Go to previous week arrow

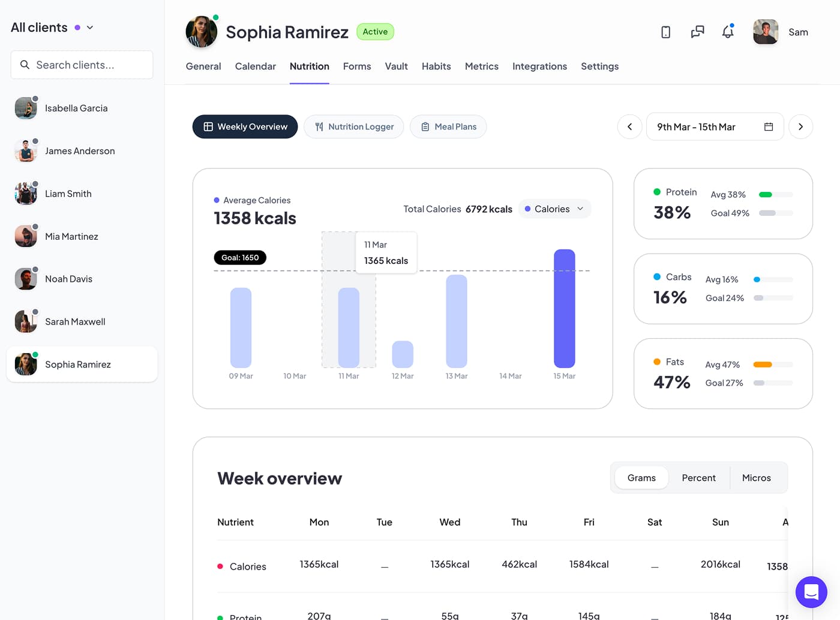[630, 127]
